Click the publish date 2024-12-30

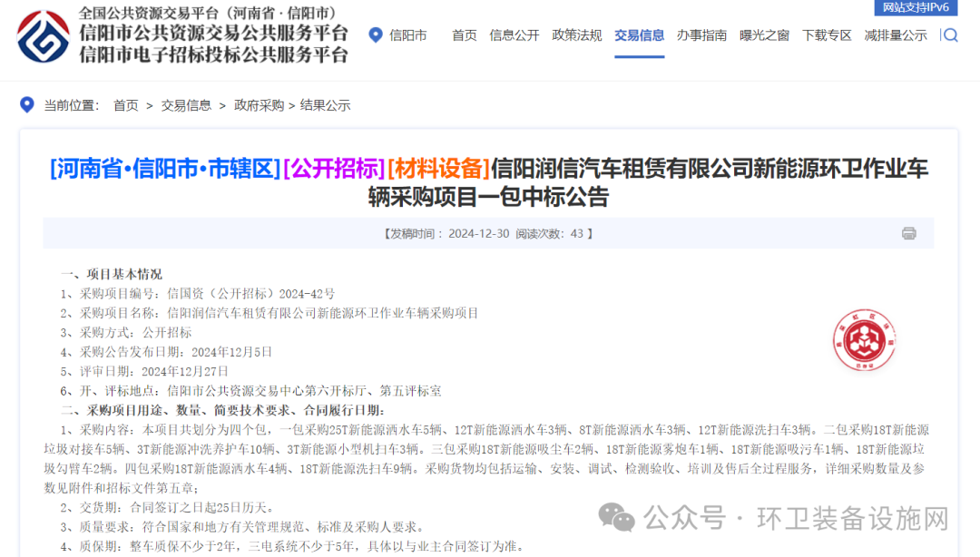(479, 234)
